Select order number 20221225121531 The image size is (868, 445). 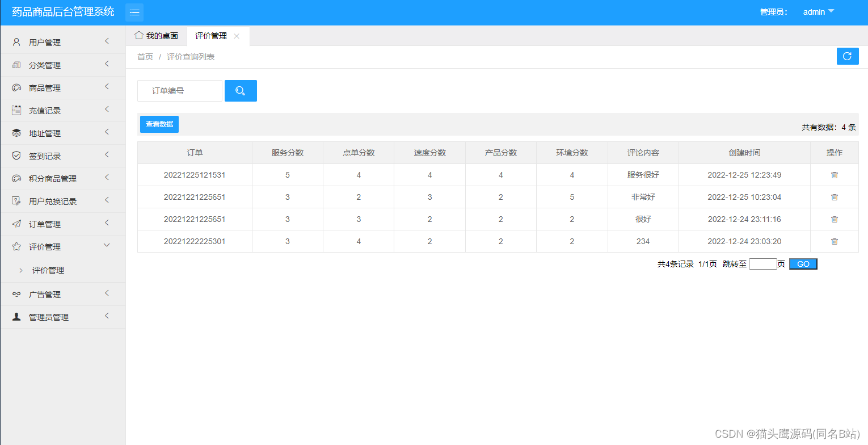[195, 175]
